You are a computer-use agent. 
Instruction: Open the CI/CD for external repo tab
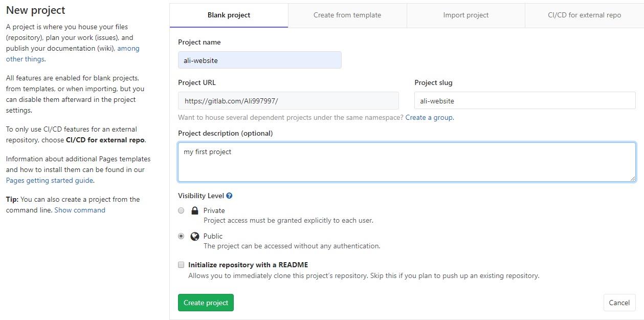point(584,15)
